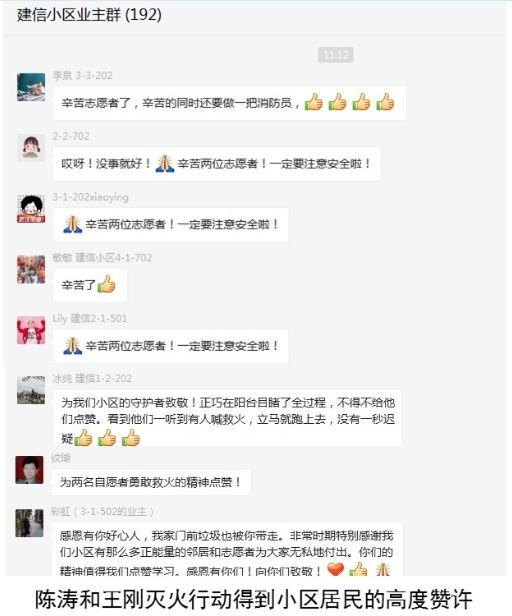Click praying hands emoji in 2-2-702's message

point(165,163)
